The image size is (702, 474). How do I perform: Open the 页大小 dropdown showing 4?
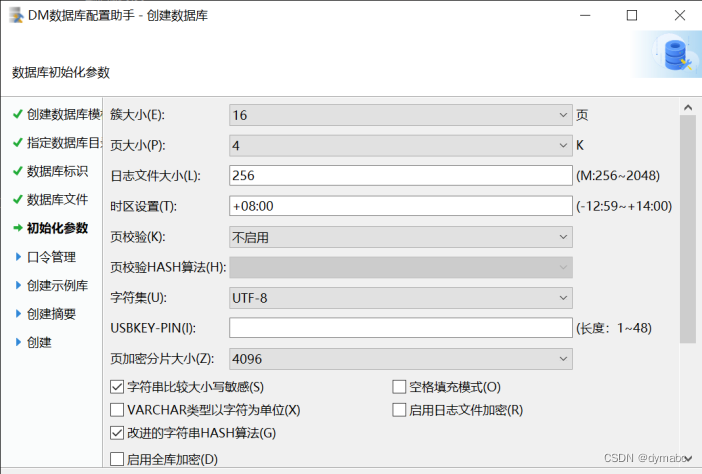(x=401, y=145)
